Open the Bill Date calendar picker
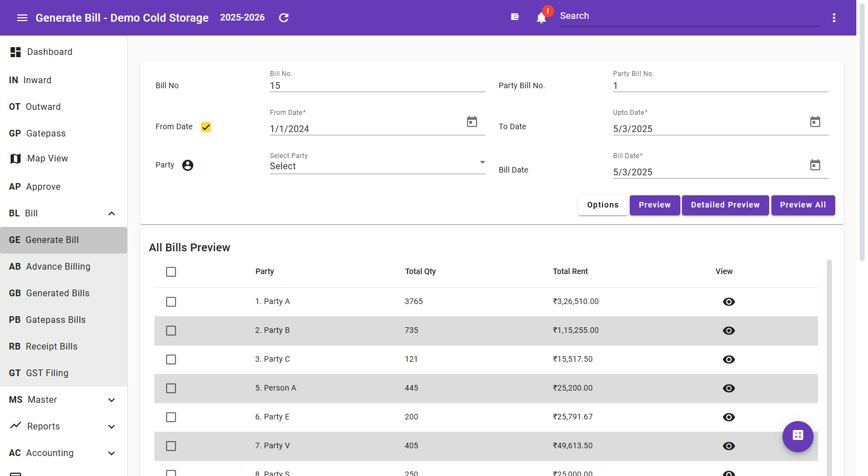868x476 pixels. [815, 165]
